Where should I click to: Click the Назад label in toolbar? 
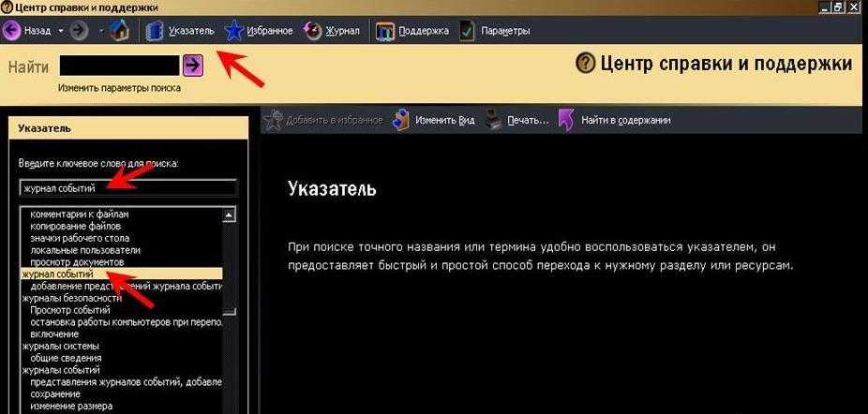coord(37,31)
